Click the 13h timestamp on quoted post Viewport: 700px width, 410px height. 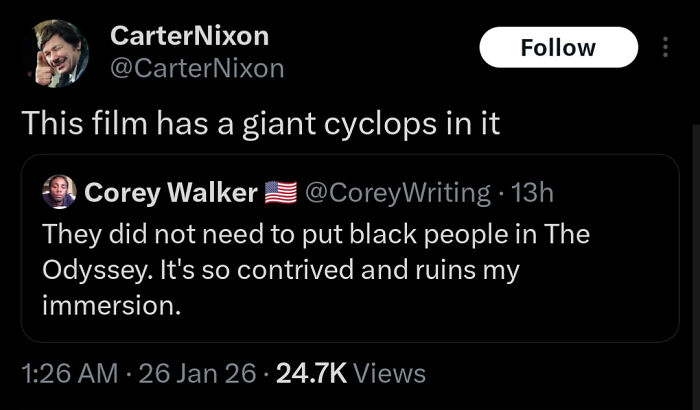(x=530, y=193)
